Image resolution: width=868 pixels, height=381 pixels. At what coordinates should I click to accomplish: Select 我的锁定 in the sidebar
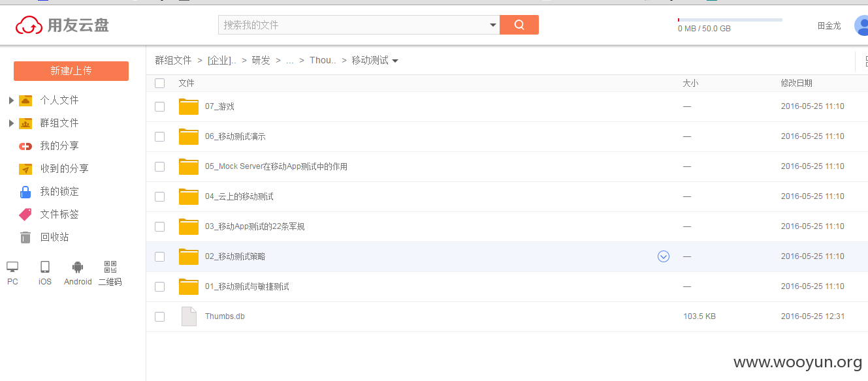click(59, 192)
